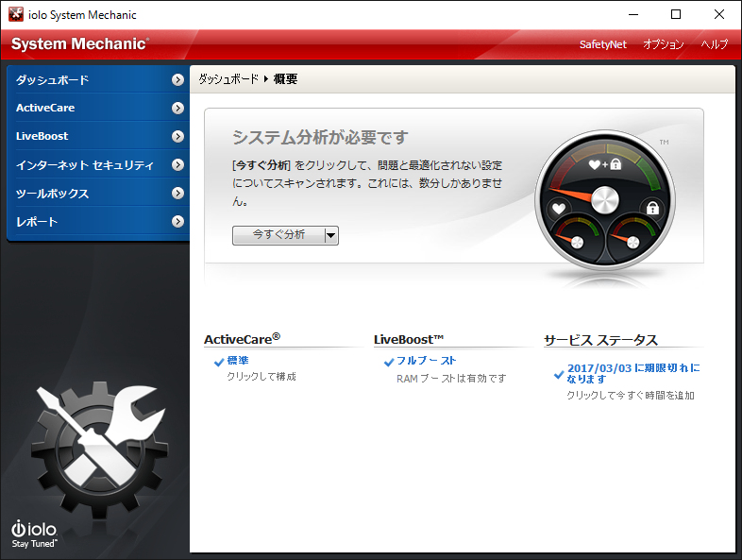The width and height of the screenshot is (742, 560).
Task: Open the ツールボックス menu item
Action: (x=98, y=194)
